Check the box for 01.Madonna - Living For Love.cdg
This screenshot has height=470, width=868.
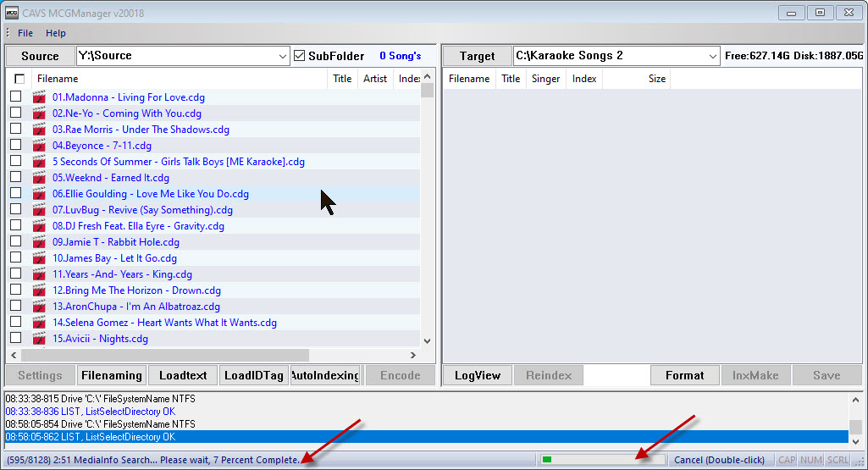point(15,97)
